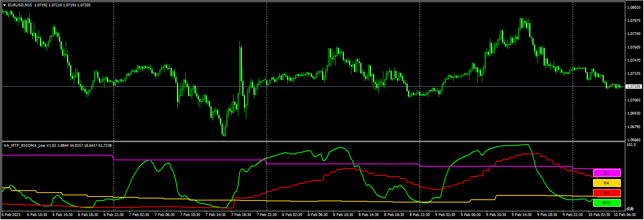Click the 1.07335 price scale value
644x220 pixels.
(x=634, y=74)
